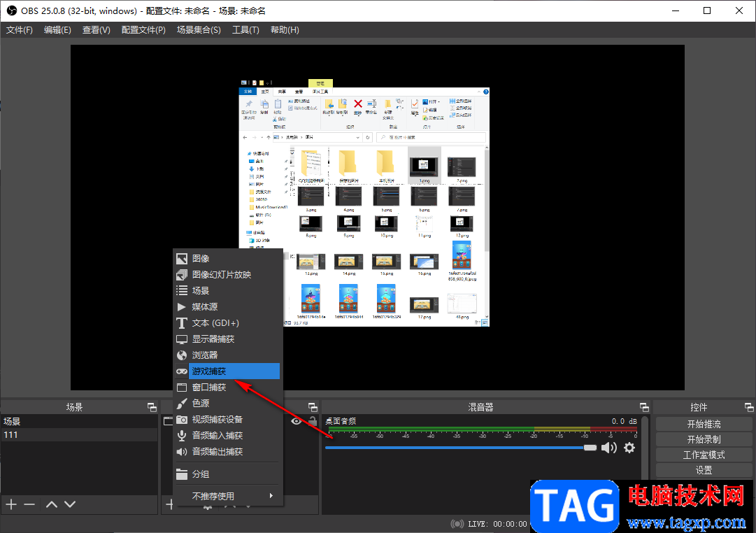Click the preview captured window image
Screen dimensions: 756x533
pyautogui.click(x=364, y=203)
